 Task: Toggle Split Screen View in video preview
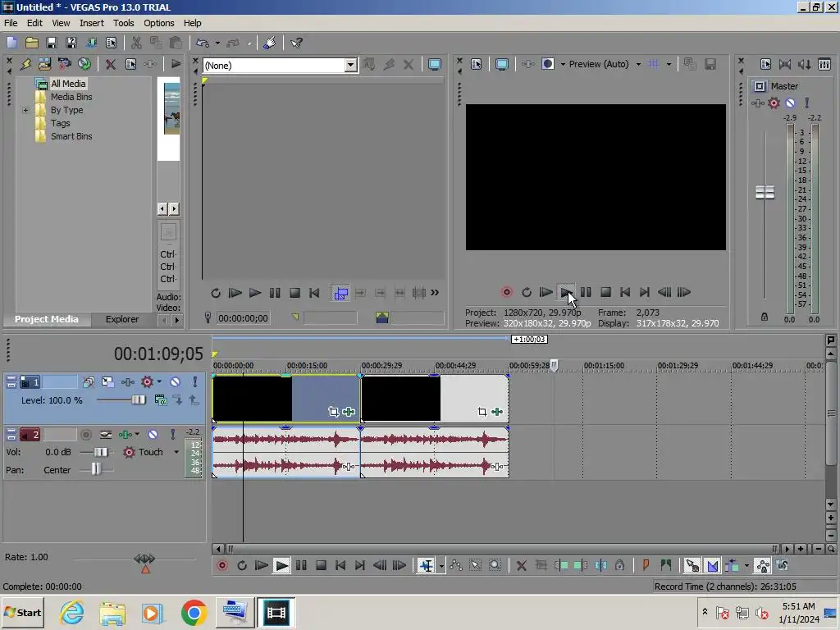point(548,64)
